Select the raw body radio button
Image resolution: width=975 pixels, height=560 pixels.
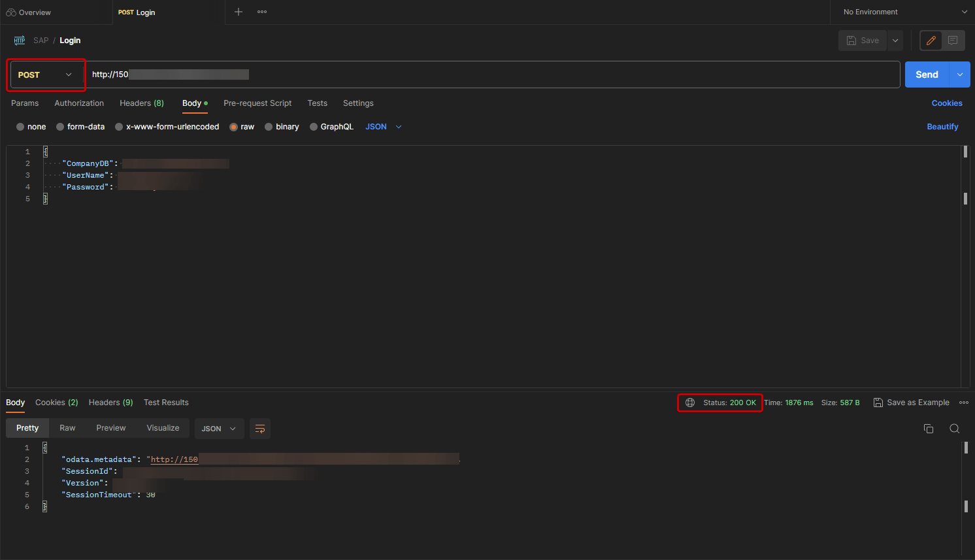(x=234, y=126)
